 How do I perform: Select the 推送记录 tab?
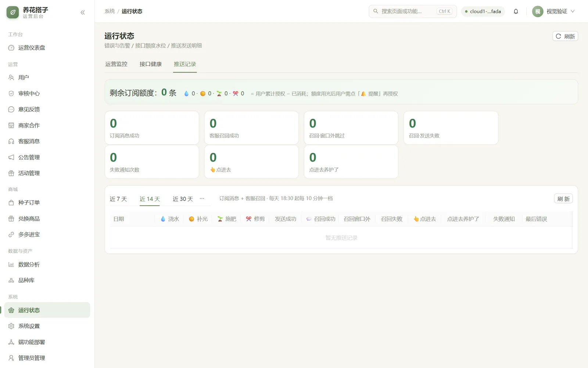tap(185, 64)
